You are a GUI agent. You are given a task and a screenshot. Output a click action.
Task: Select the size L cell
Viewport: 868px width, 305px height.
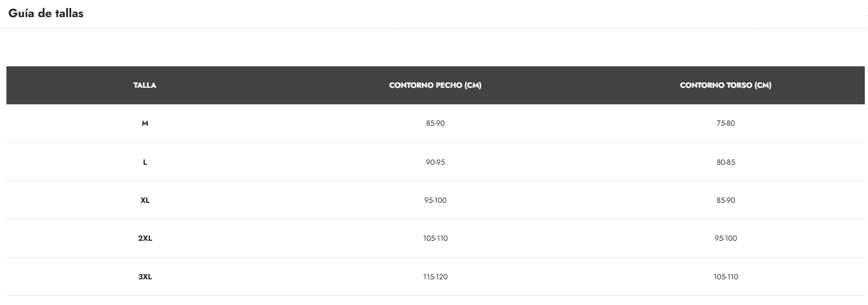[x=144, y=162]
